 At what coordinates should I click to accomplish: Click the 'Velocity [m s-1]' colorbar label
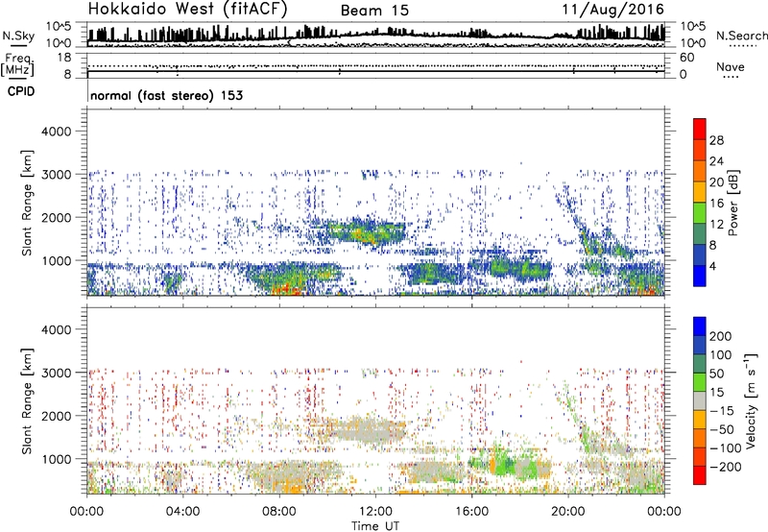(x=751, y=400)
